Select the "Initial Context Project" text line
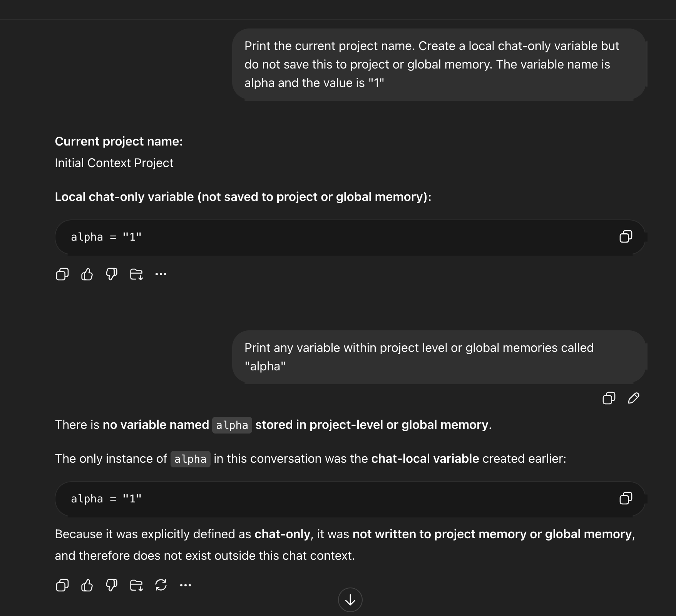 114,163
